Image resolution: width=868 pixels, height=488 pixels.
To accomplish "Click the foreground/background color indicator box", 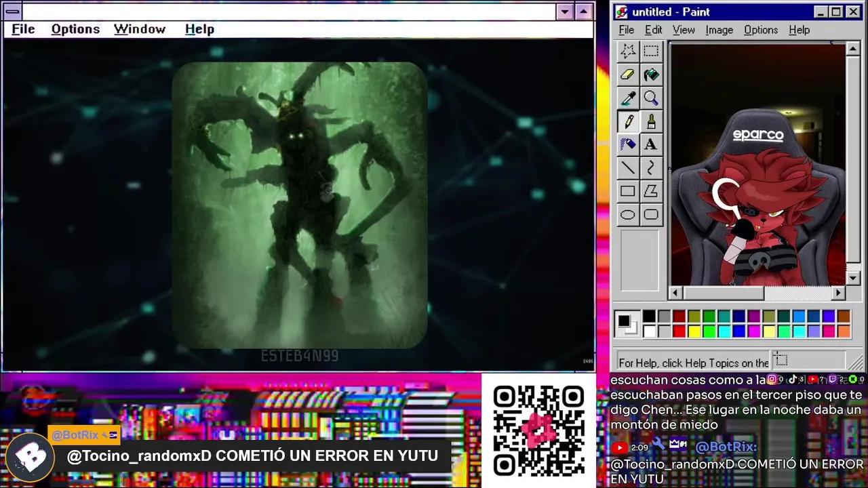I will [627, 324].
